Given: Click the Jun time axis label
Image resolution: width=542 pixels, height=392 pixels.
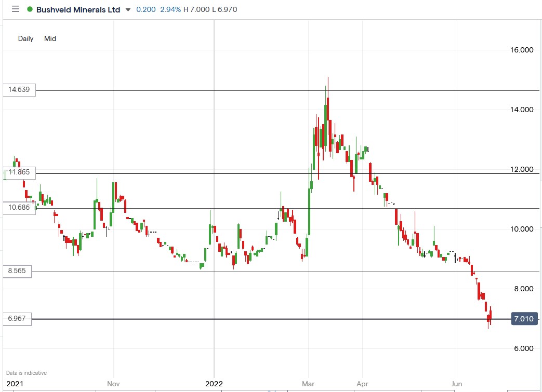Looking at the screenshot, I should tap(457, 384).
